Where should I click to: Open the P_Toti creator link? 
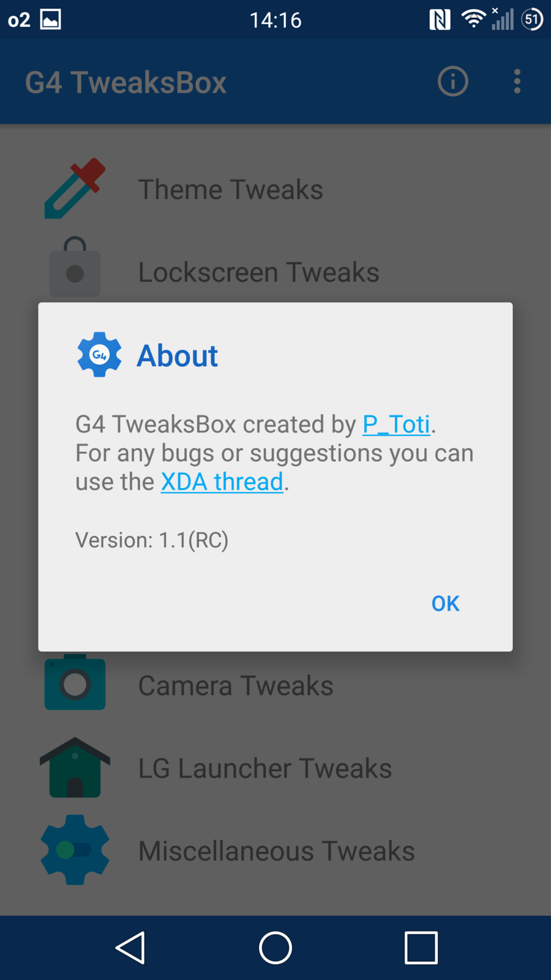pyautogui.click(x=396, y=424)
